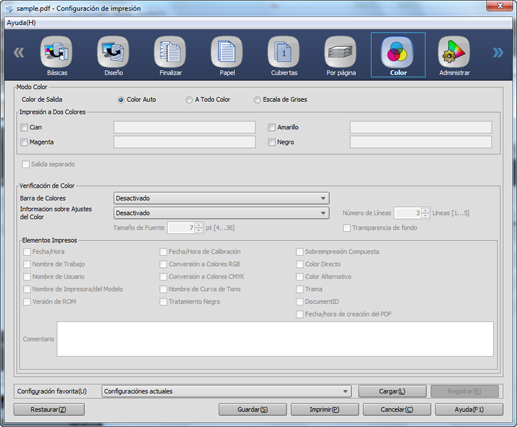Click the Restaurar button
The width and height of the screenshot is (517, 427).
[49, 409]
